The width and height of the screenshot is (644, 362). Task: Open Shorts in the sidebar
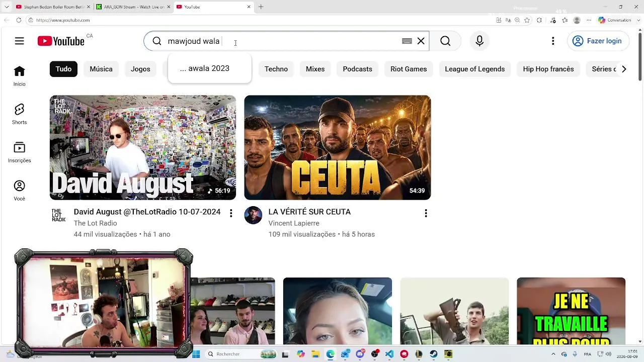pos(19,114)
